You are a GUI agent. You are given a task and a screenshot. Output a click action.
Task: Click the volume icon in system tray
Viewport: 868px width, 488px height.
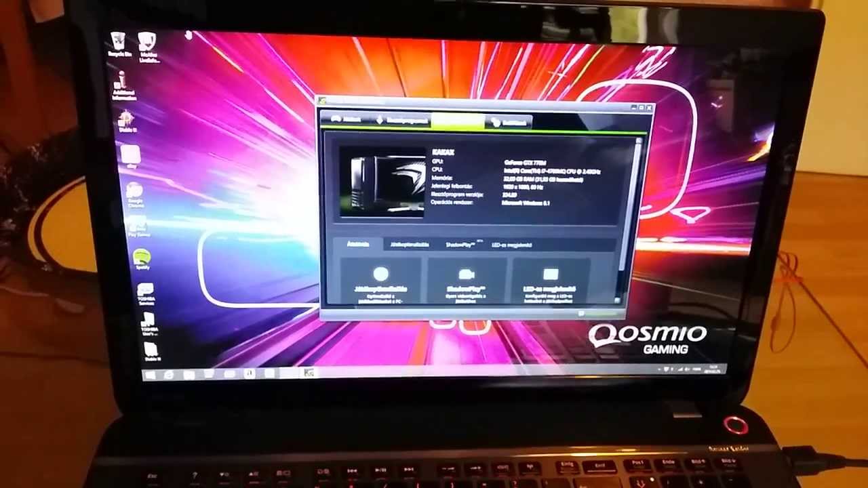687,369
